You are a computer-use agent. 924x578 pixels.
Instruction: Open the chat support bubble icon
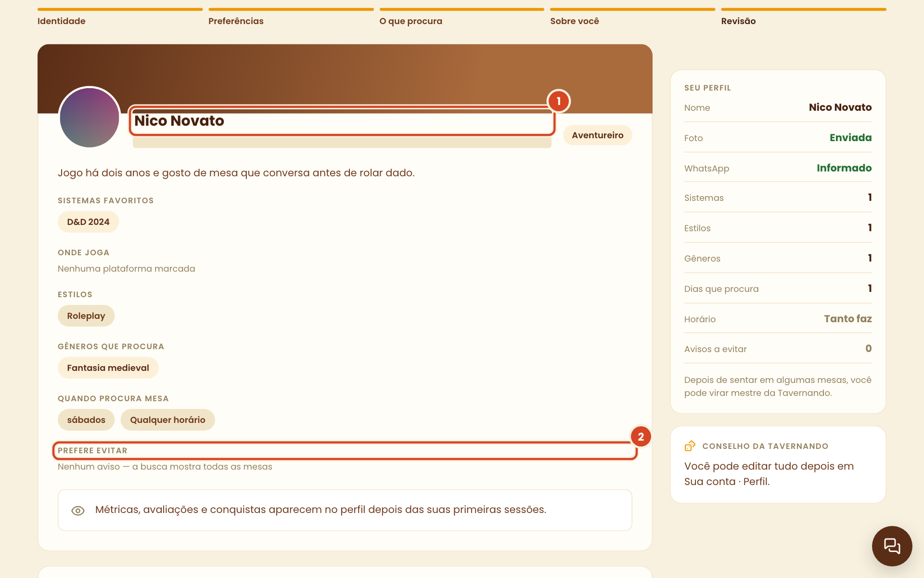click(892, 546)
